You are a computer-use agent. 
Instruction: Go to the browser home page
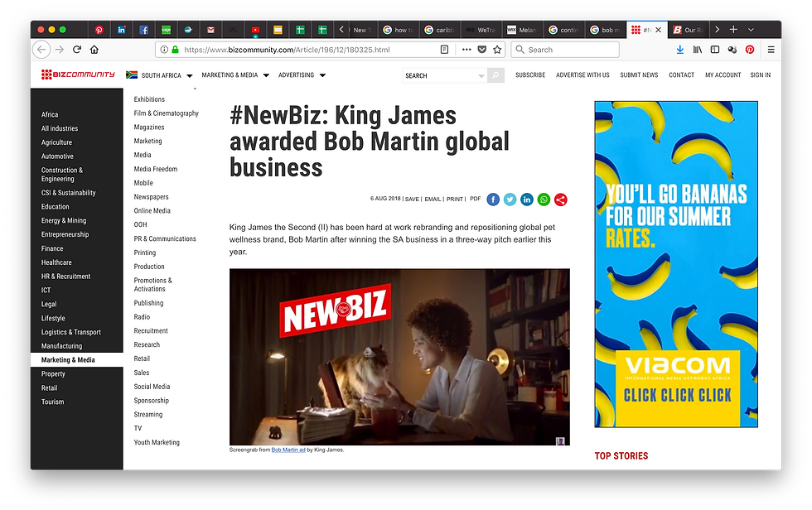pos(94,50)
